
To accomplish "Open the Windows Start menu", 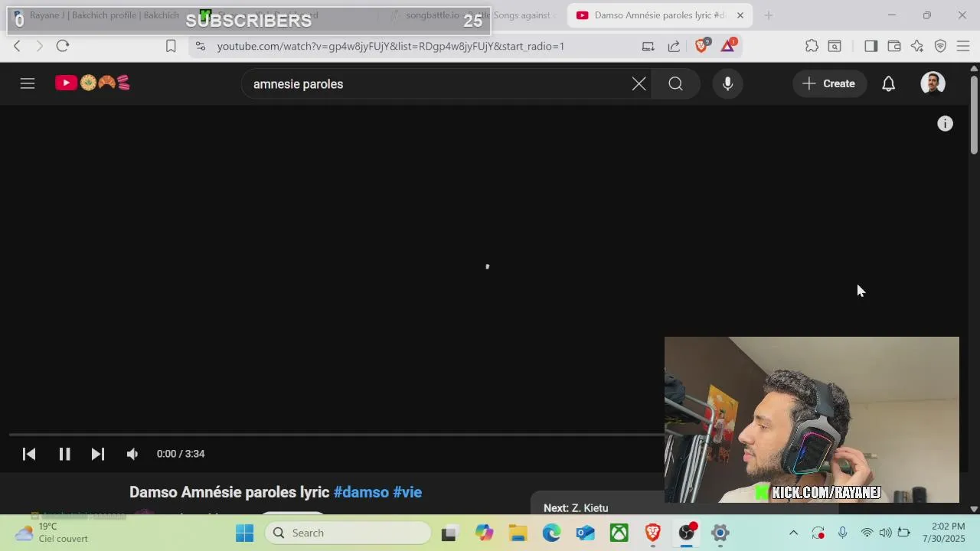I will pyautogui.click(x=244, y=533).
